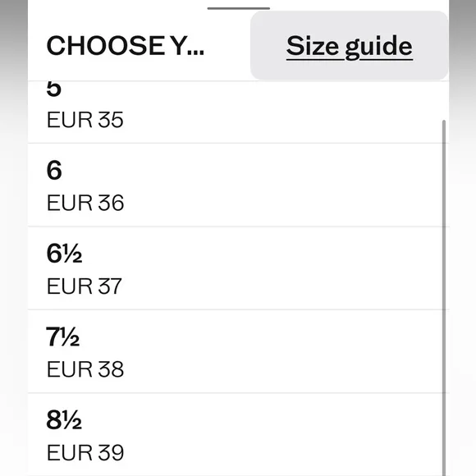
Task: Tap the EUR 38 size label
Action: tap(85, 369)
